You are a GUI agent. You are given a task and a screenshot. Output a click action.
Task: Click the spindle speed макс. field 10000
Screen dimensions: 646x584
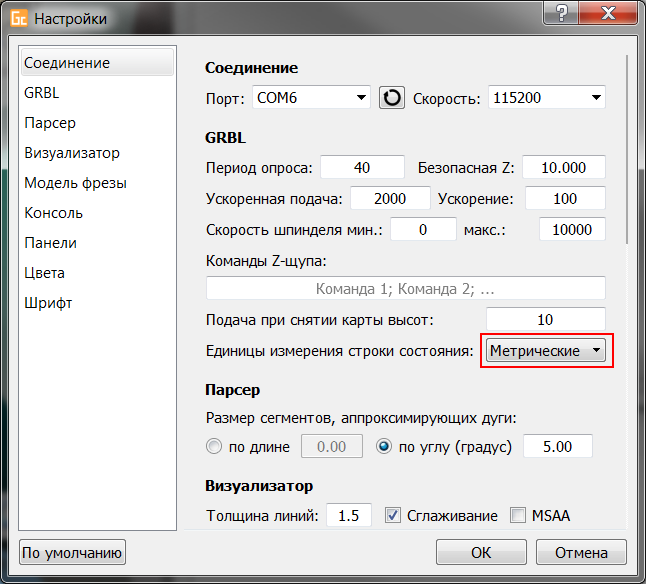click(572, 229)
